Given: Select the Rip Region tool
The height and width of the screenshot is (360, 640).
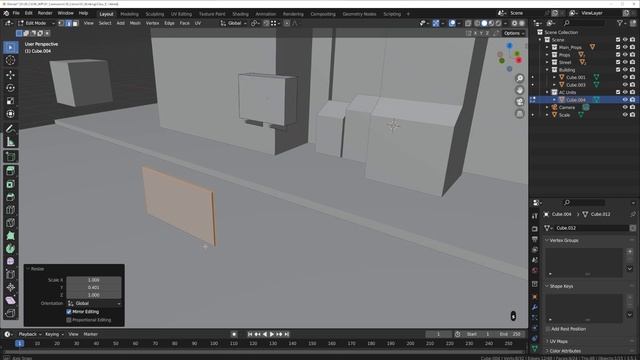Looking at the screenshot, I should coord(11,313).
